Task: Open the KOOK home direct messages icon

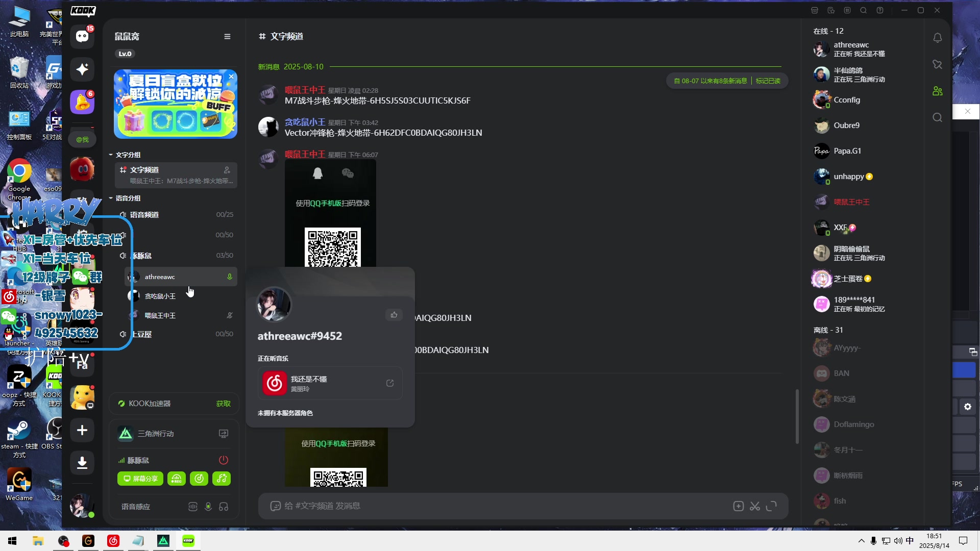Action: tap(82, 37)
